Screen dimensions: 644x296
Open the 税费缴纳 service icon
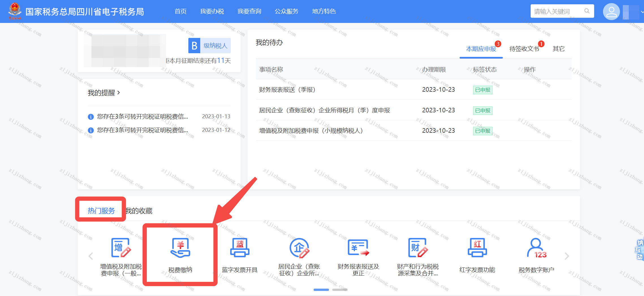coord(180,248)
